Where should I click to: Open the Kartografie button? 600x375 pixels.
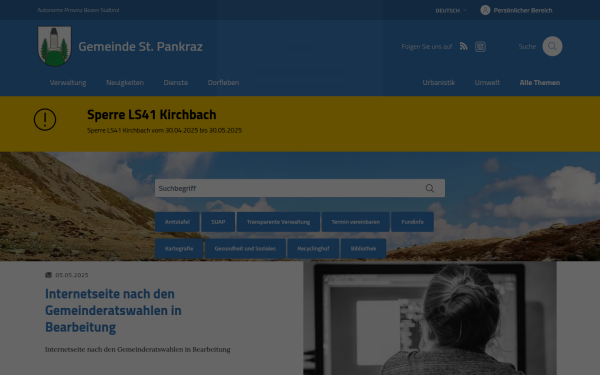[179, 249]
